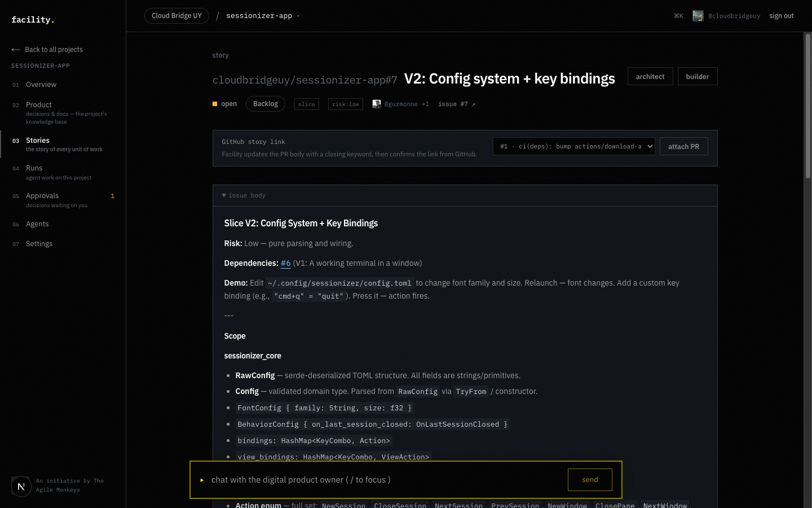
Task: Click the open status label
Action: click(x=229, y=104)
